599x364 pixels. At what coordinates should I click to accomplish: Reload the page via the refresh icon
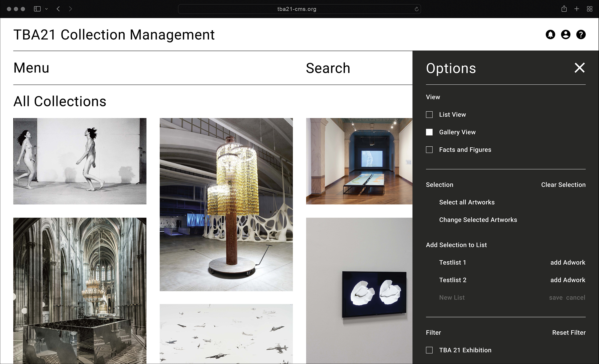click(417, 9)
